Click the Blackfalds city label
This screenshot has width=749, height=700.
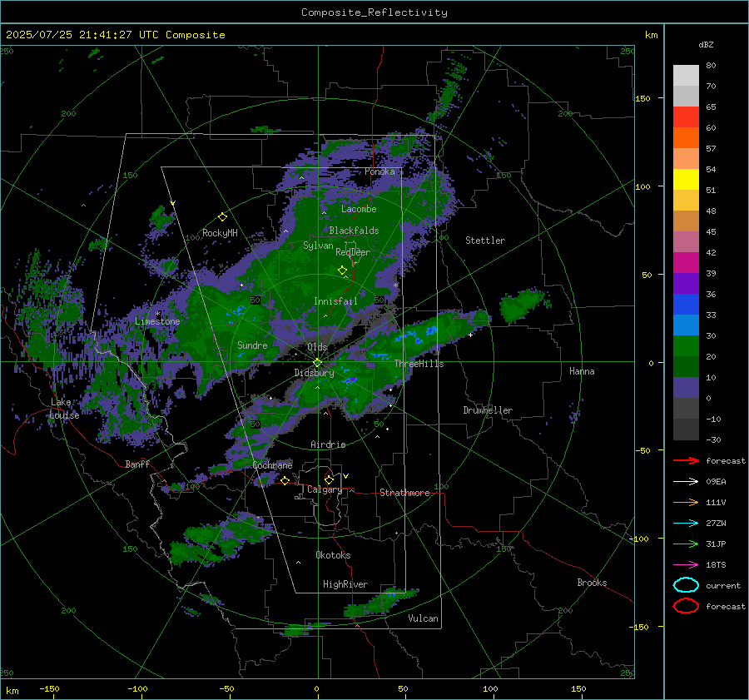pyautogui.click(x=354, y=231)
